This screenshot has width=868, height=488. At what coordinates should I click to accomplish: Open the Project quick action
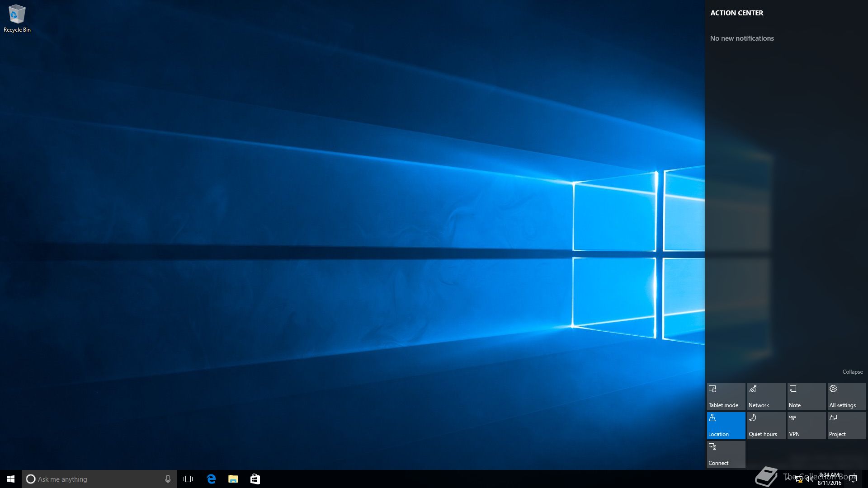(x=846, y=425)
